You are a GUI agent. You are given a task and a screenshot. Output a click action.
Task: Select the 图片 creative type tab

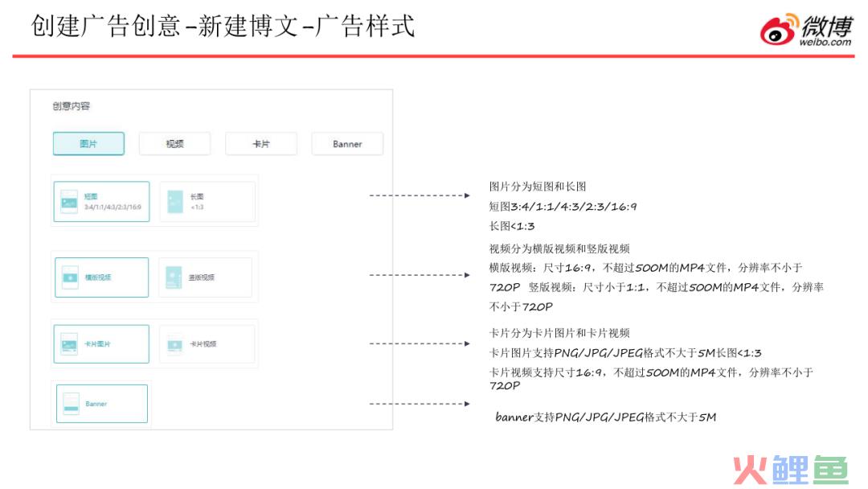coord(88,144)
